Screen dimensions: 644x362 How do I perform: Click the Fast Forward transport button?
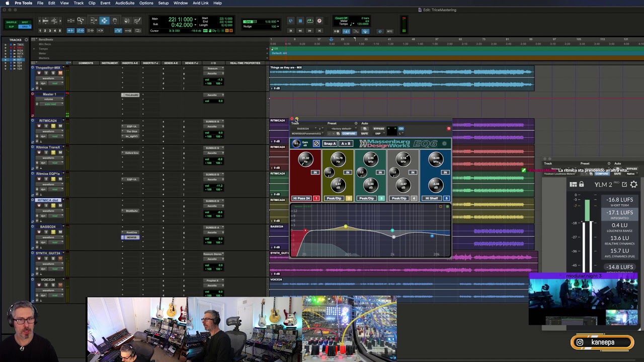tap(310, 31)
